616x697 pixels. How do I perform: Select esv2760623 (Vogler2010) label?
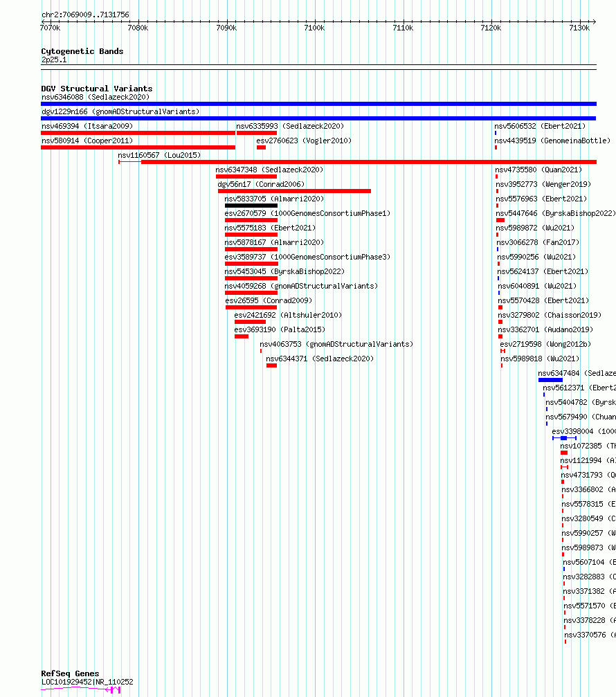[304, 141]
